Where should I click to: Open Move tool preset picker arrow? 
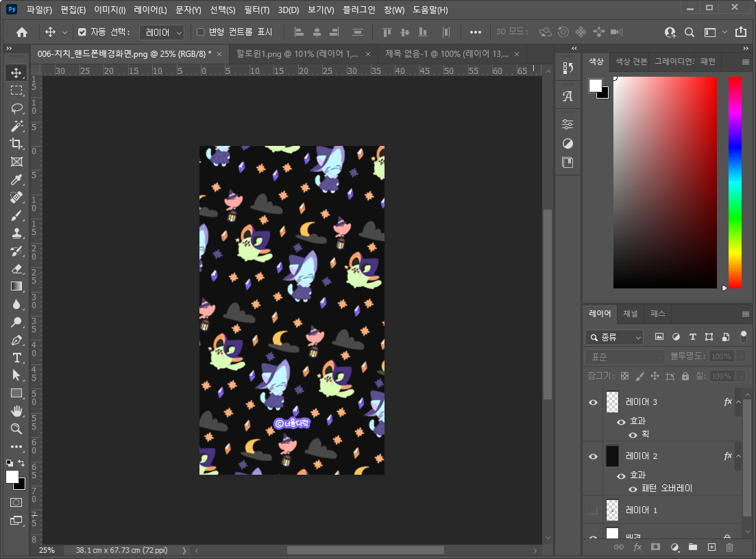[x=64, y=32]
